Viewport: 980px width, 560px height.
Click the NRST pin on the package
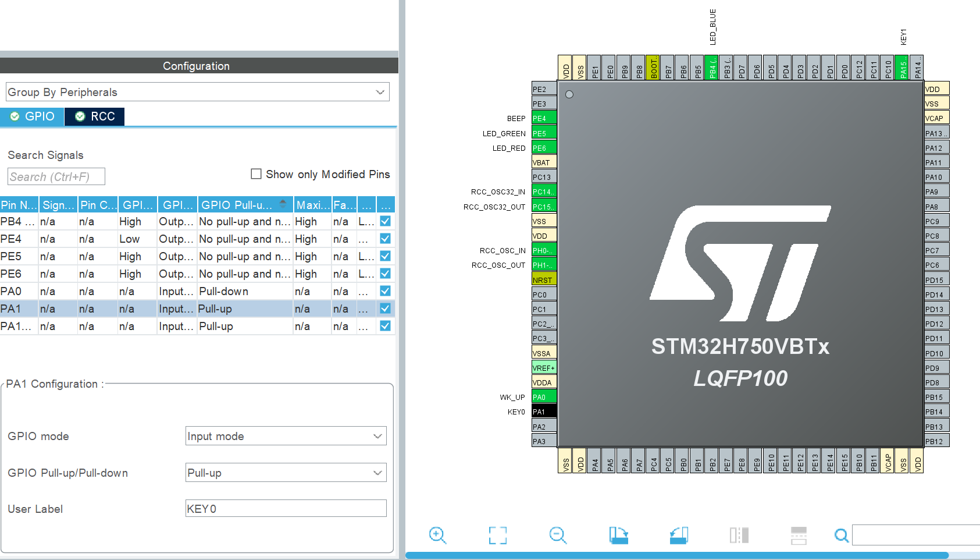click(543, 279)
